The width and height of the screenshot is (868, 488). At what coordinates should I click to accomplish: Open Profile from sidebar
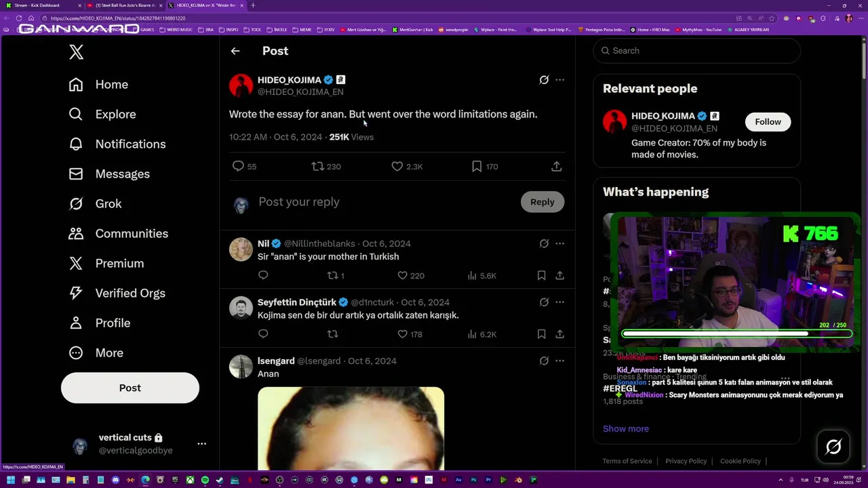coord(99,323)
